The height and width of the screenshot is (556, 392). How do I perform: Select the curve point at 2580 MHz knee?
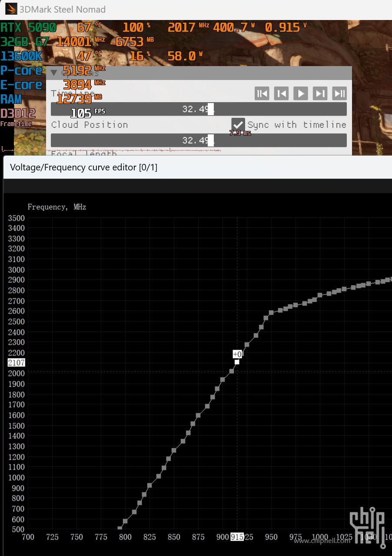pyautogui.click(x=271, y=313)
